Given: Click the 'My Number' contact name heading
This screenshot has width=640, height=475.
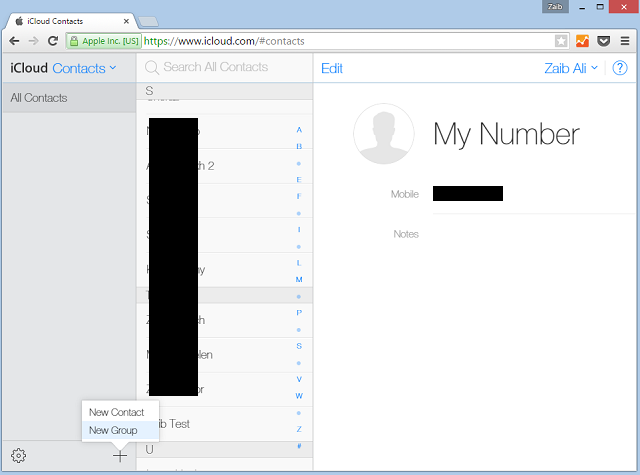Looking at the screenshot, I should pos(506,134).
